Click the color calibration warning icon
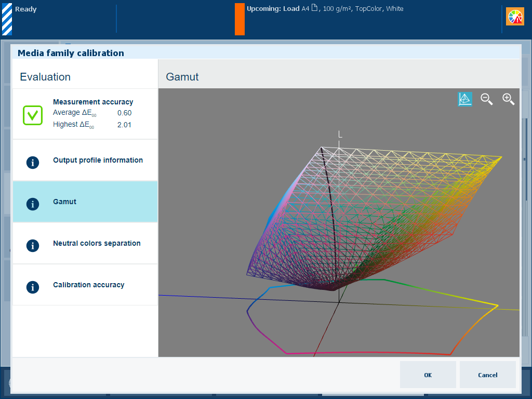 (x=515, y=17)
